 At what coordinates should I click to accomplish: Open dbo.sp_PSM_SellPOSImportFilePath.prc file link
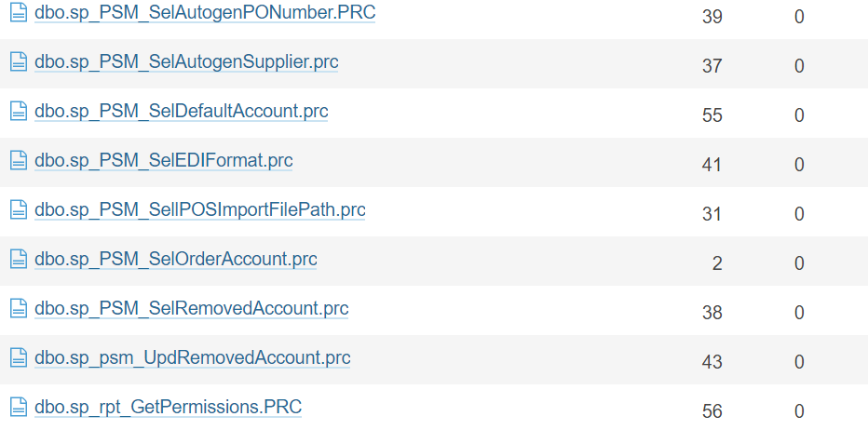[x=199, y=210]
